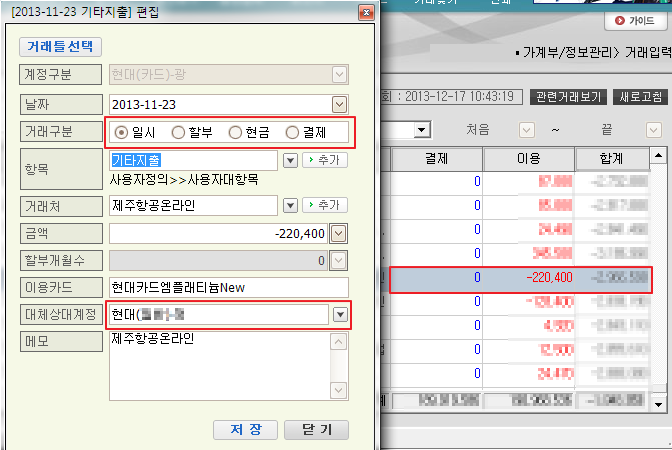The width and height of the screenshot is (672, 450).
Task: Open the 날짜 date picker dropdown
Action: 339,105
